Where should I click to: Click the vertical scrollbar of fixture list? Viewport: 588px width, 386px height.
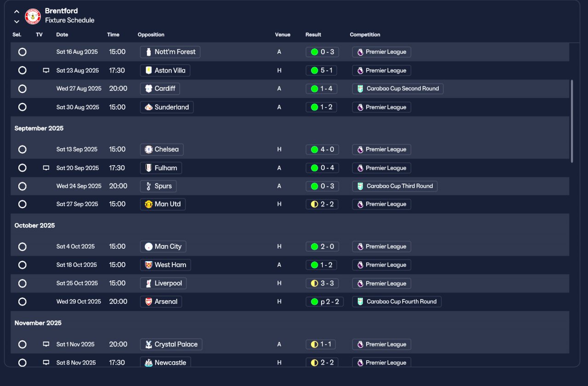click(572, 121)
